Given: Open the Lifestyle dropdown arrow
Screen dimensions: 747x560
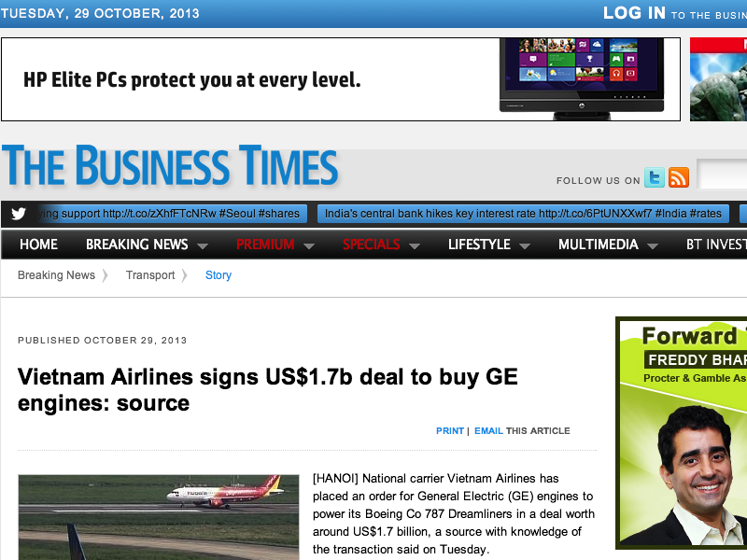Looking at the screenshot, I should coord(525,245).
